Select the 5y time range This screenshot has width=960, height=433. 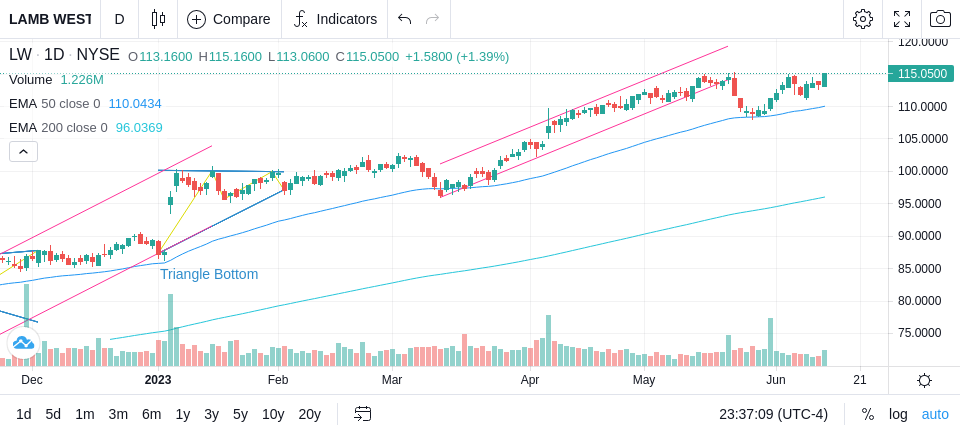tap(240, 415)
